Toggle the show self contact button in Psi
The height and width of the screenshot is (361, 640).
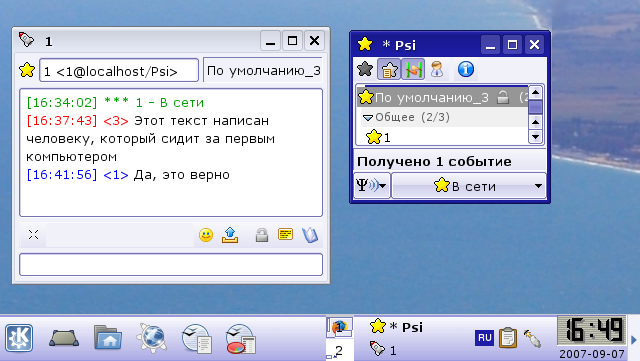[437, 69]
